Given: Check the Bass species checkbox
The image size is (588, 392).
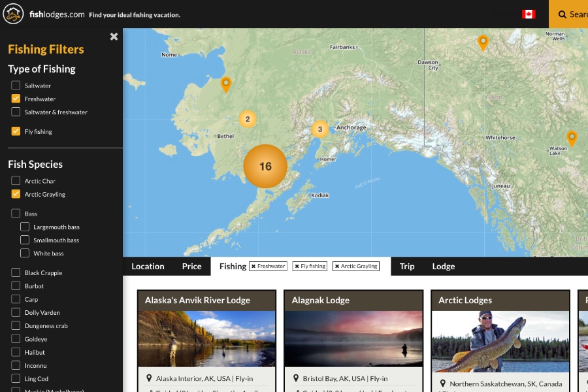Looking at the screenshot, I should click(16, 213).
